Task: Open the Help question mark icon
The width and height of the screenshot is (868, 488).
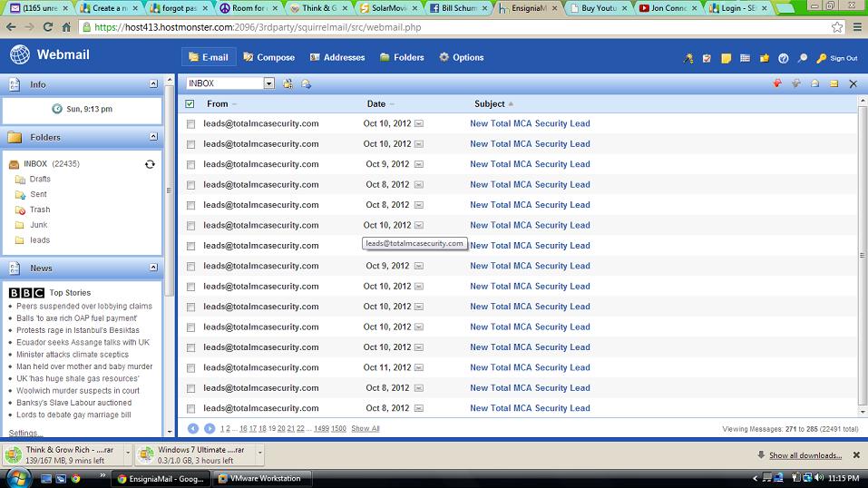Action: (x=784, y=58)
